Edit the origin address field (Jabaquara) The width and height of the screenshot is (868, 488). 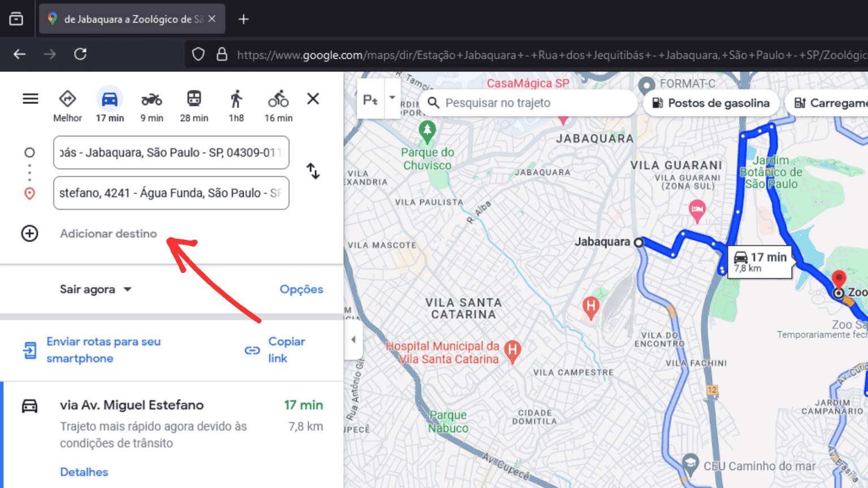171,152
